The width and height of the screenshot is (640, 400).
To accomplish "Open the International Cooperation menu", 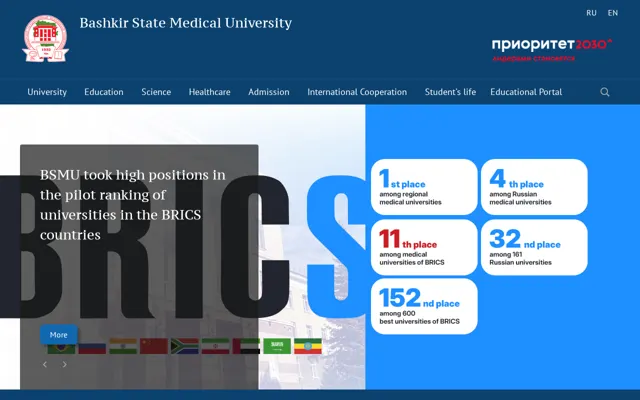I will click(357, 92).
